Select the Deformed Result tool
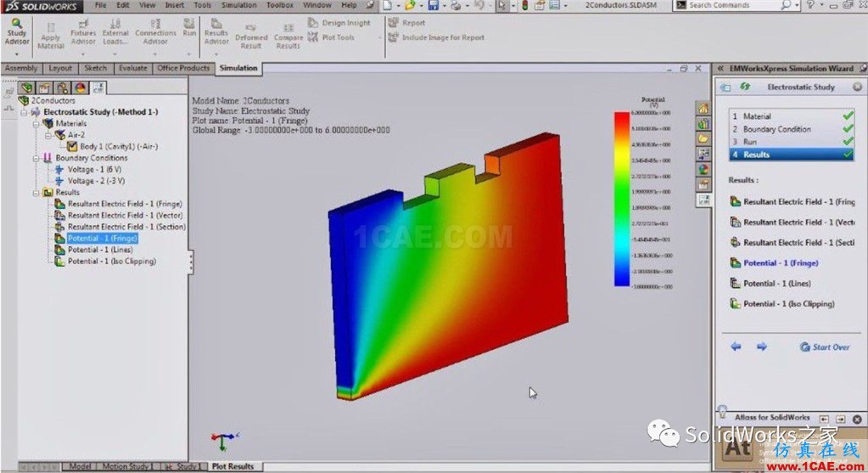 pyautogui.click(x=251, y=36)
